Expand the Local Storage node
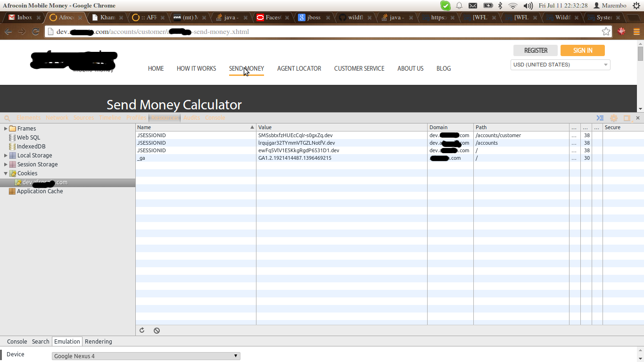 coord(6,156)
